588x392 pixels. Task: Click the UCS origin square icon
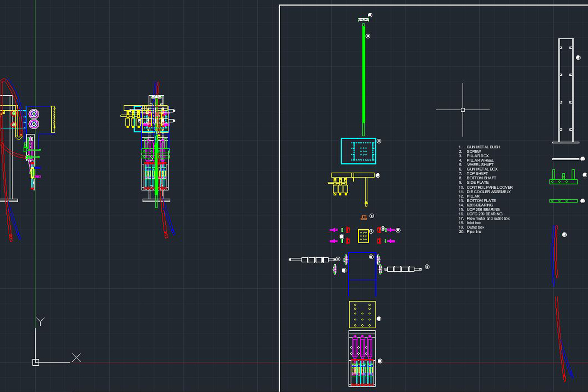36,362
